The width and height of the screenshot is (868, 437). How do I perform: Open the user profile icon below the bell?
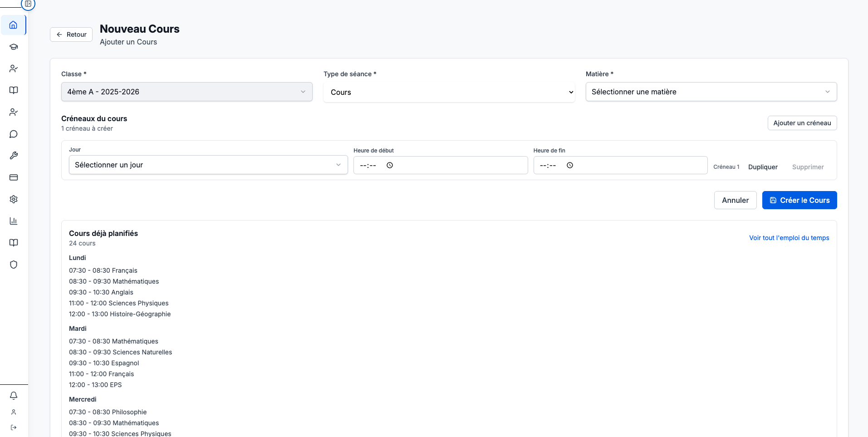point(14,412)
